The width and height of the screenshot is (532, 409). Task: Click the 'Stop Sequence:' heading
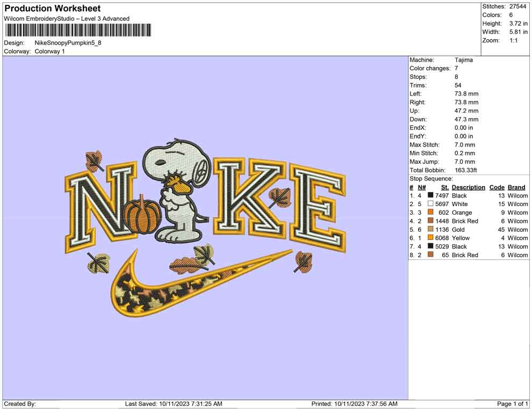click(x=431, y=179)
